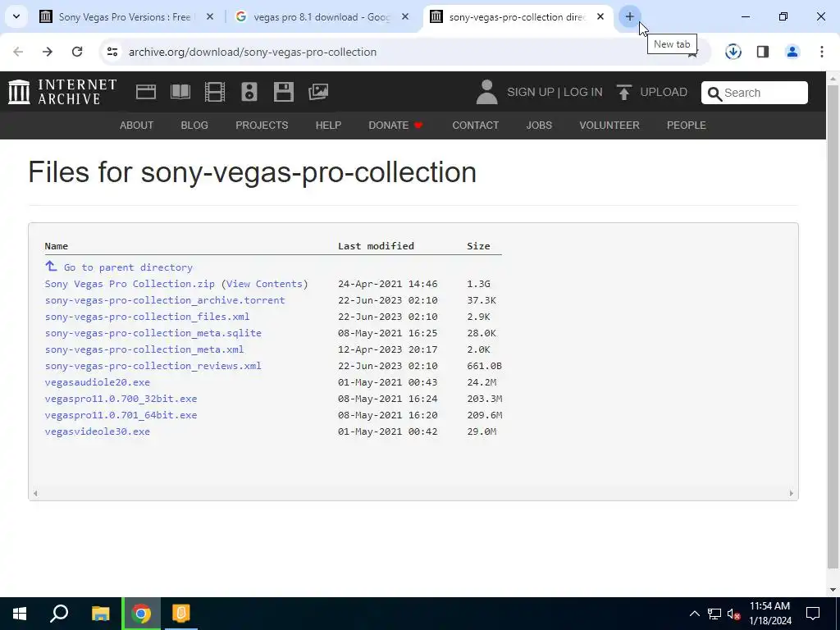This screenshot has width=840, height=630.
Task: Click Chrome icon in taskbar
Action: point(141,614)
